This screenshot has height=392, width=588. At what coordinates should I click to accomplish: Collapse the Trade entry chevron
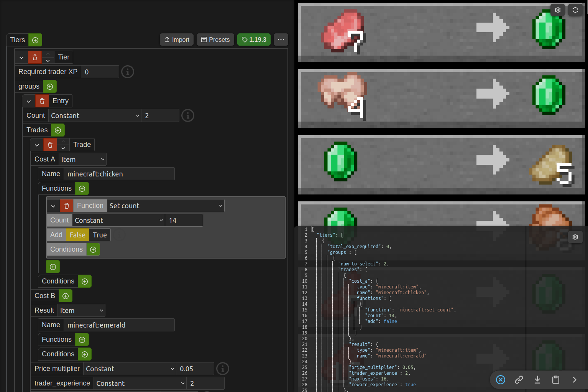[x=37, y=145]
